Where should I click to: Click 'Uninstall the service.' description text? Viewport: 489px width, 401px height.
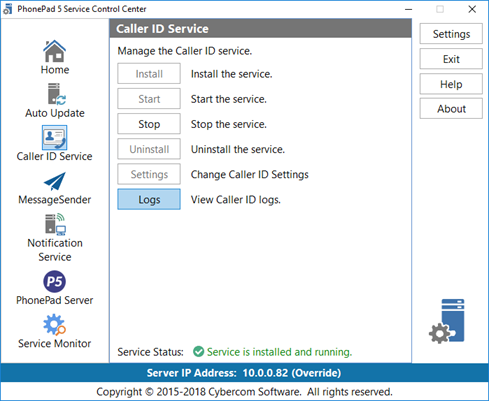point(238,149)
